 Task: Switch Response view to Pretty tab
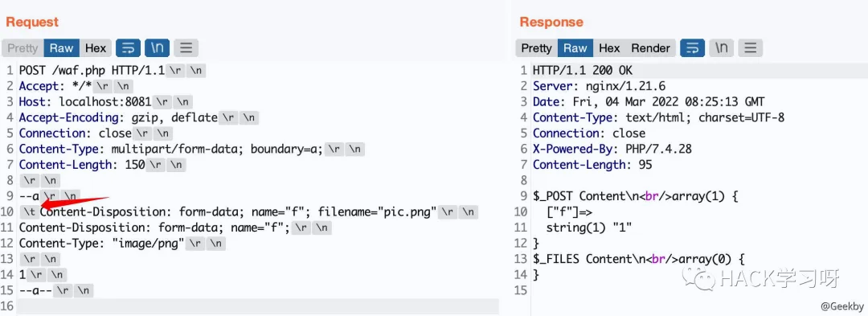coord(536,48)
